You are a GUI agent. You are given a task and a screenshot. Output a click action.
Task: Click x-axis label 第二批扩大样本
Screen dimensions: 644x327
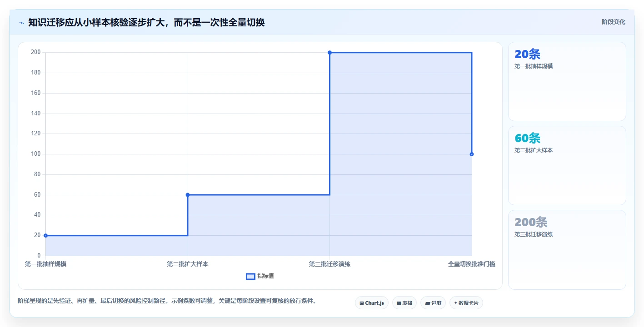[188, 264]
